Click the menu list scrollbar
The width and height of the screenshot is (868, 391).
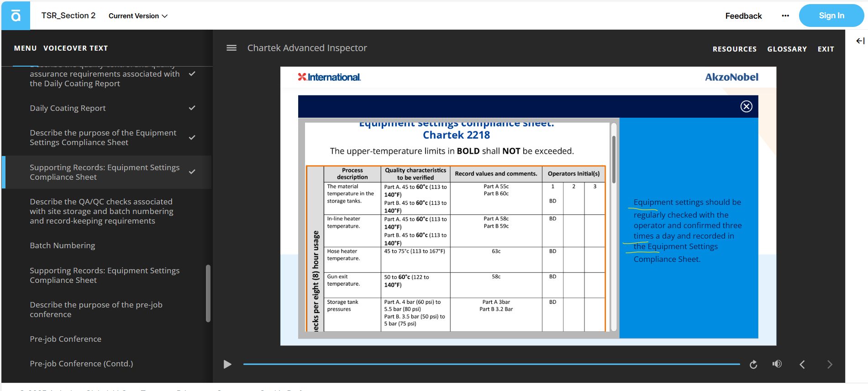(x=208, y=293)
